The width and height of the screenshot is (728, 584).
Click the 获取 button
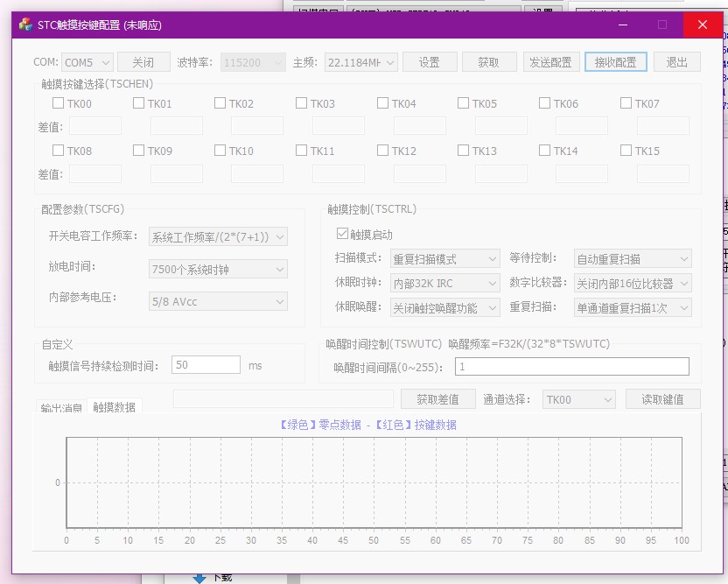click(489, 62)
